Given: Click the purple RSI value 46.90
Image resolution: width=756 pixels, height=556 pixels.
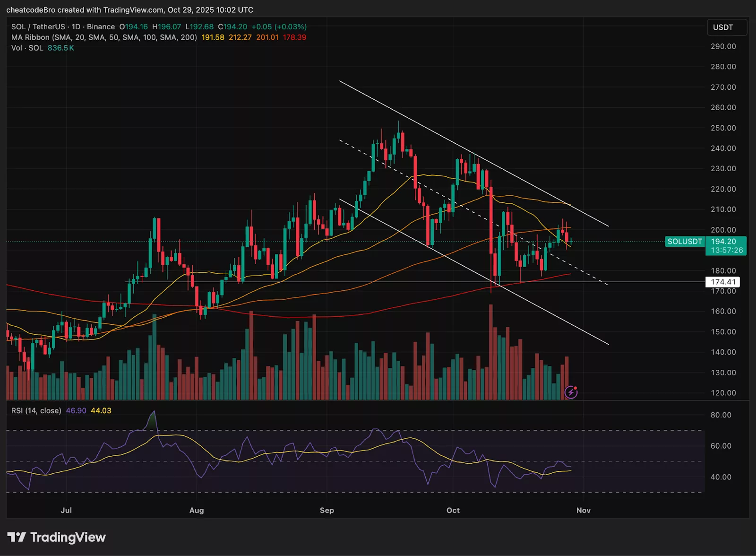Looking at the screenshot, I should 77,411.
